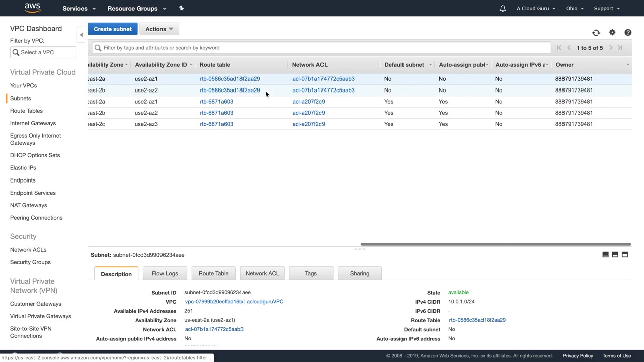Maximize the details pane using the rightmost layout icon
The image size is (644, 362).
[625, 255]
